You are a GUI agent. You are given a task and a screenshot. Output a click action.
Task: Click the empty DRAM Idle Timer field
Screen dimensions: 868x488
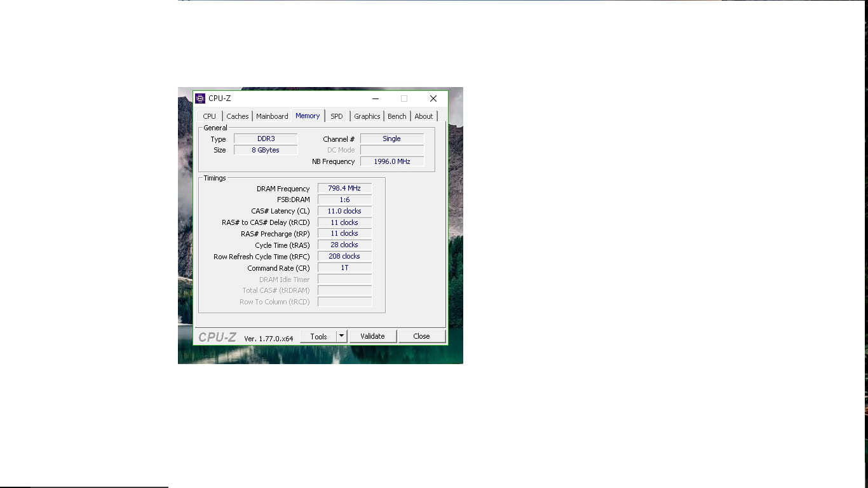344,279
